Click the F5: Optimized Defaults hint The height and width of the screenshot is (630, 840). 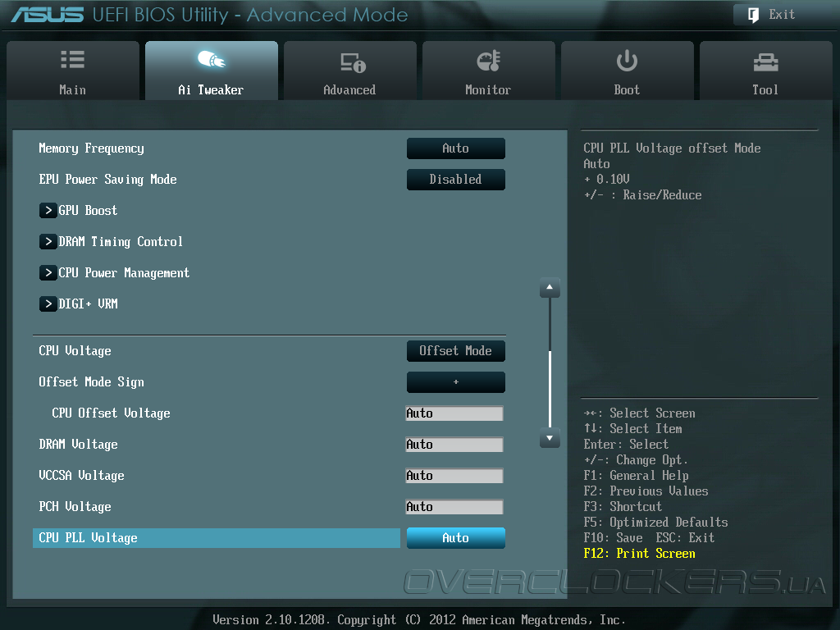655,523
